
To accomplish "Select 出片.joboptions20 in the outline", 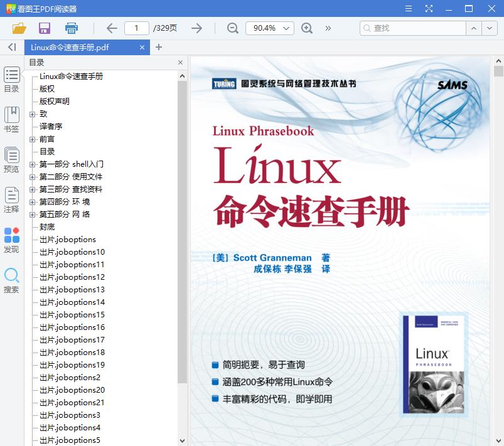I will click(72, 390).
